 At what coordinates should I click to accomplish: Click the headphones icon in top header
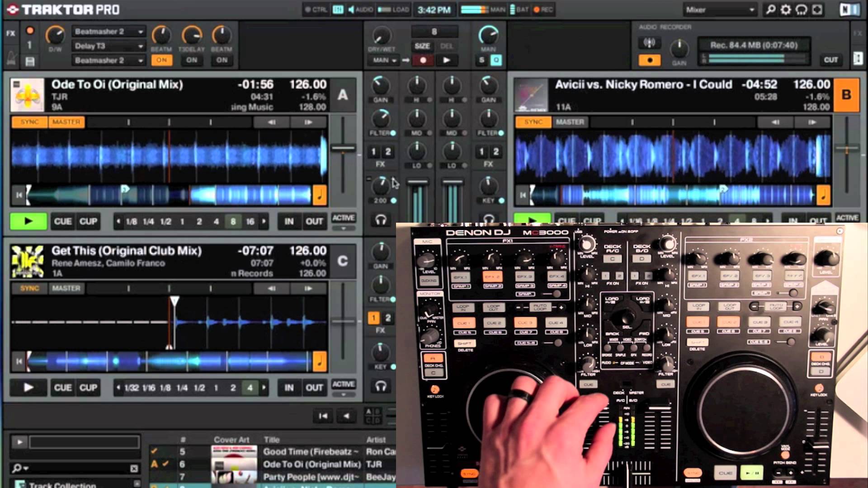coord(801,9)
